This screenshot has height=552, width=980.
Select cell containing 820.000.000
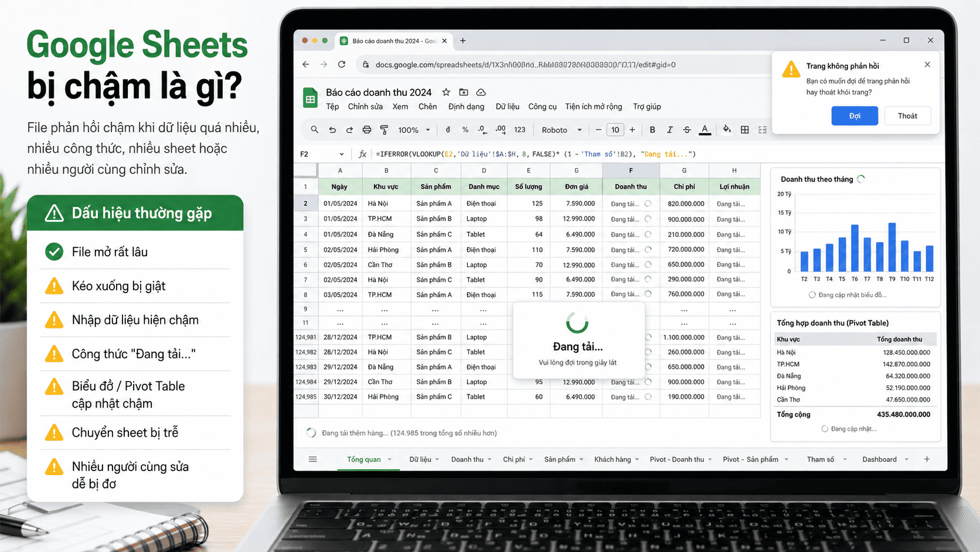click(685, 204)
